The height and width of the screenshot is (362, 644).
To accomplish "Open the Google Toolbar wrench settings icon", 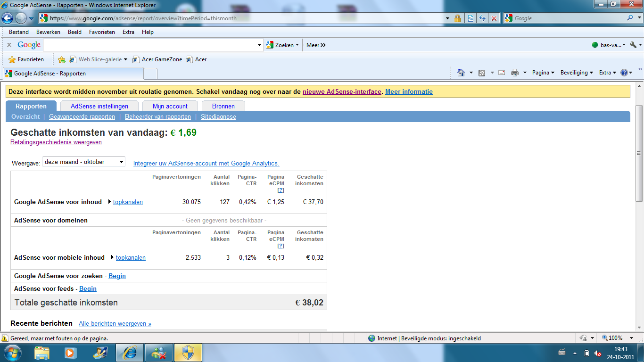I will pos(633,45).
